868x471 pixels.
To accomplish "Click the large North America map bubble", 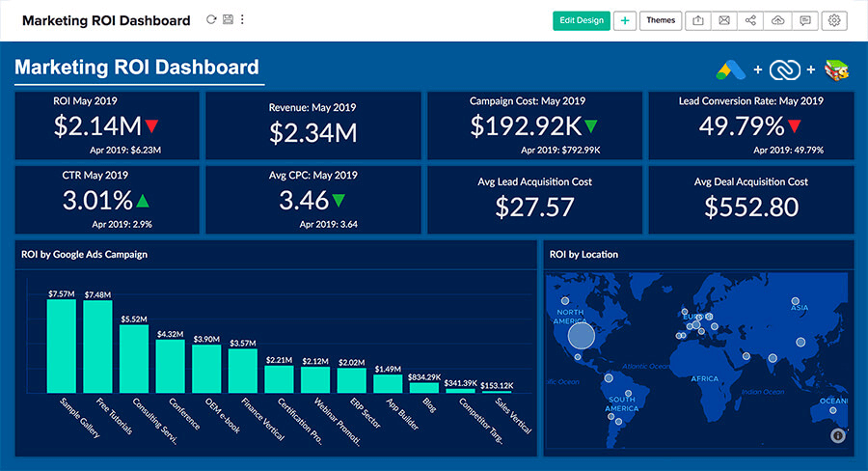I will 581,336.
